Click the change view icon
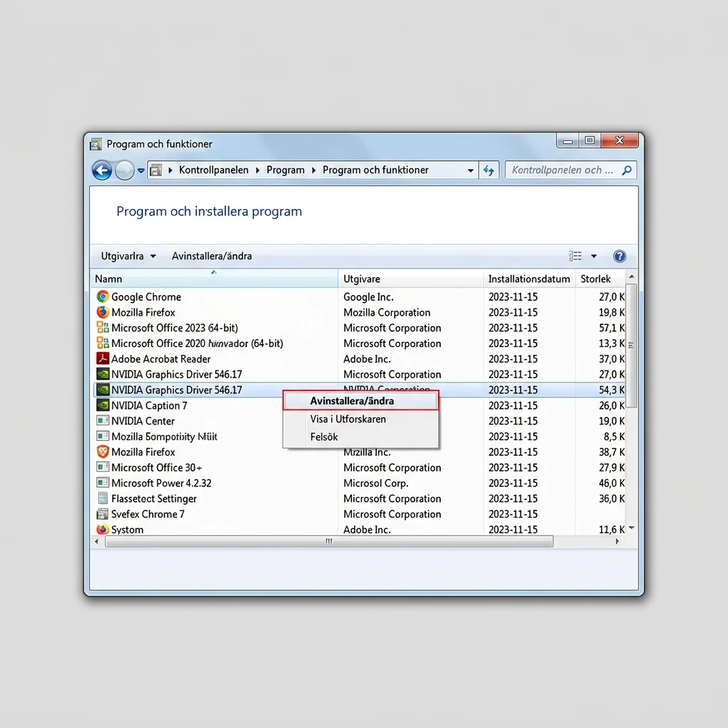This screenshot has width=728, height=728. [x=575, y=256]
